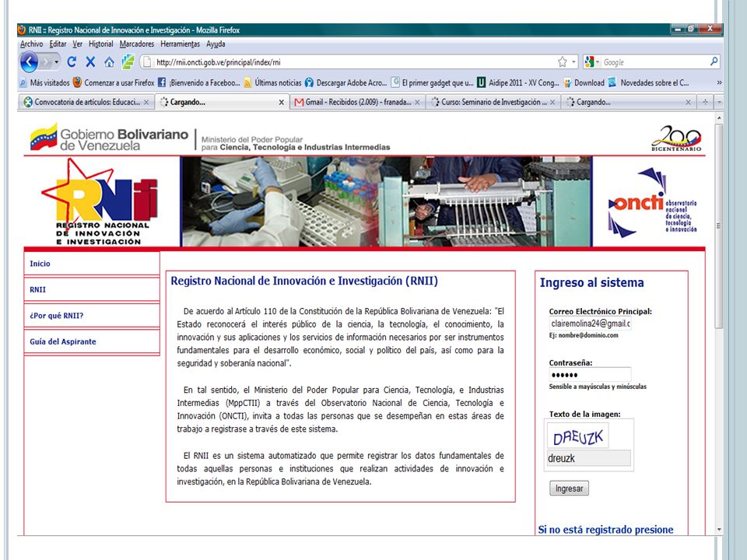Open the back/forward history dropdown arrow

(57, 62)
